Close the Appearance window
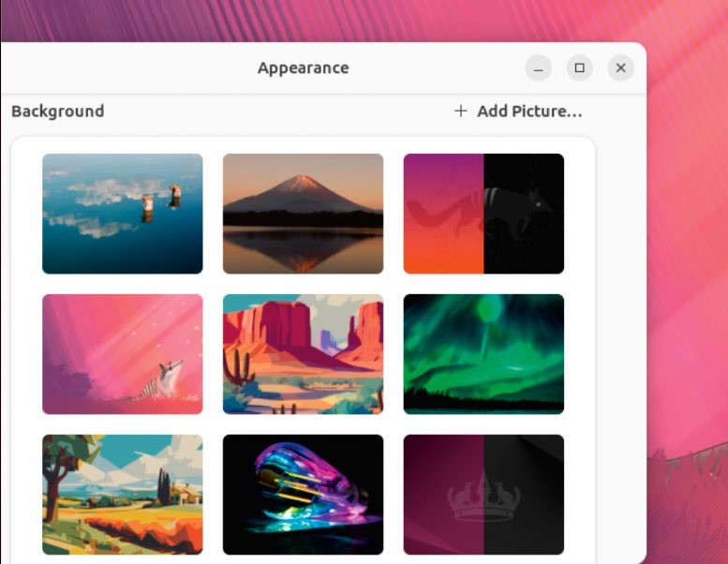The height and width of the screenshot is (564, 728). click(621, 68)
